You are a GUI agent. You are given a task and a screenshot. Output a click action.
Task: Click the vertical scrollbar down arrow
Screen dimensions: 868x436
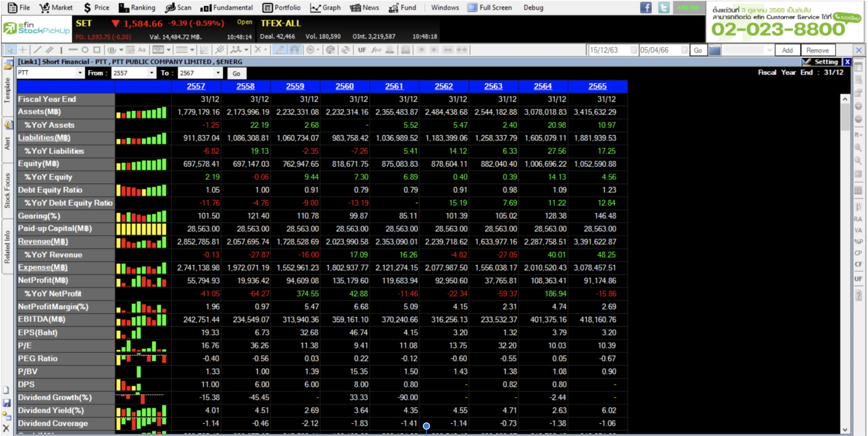point(845,430)
